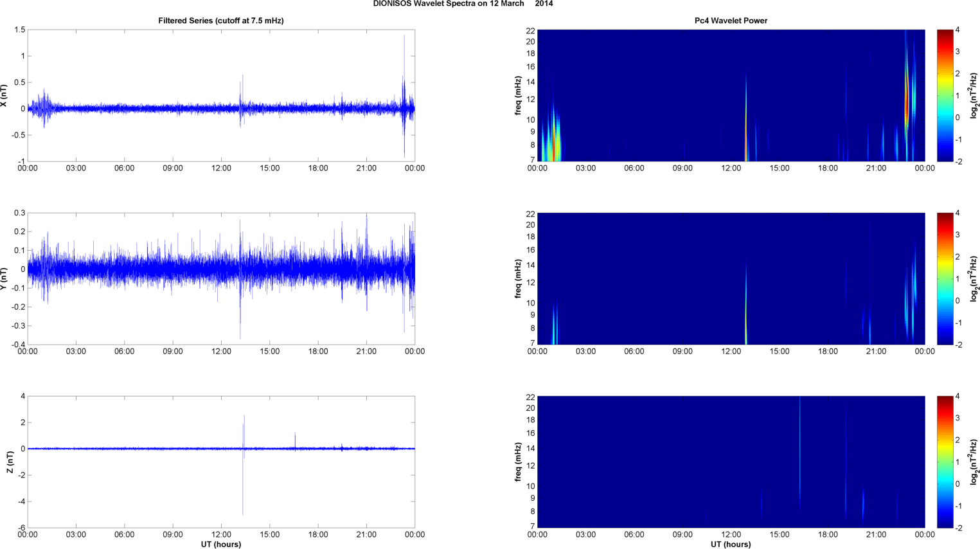Click 'freq (mHz)' label of bottom spectrogram
The image size is (980, 549).
[518, 462]
